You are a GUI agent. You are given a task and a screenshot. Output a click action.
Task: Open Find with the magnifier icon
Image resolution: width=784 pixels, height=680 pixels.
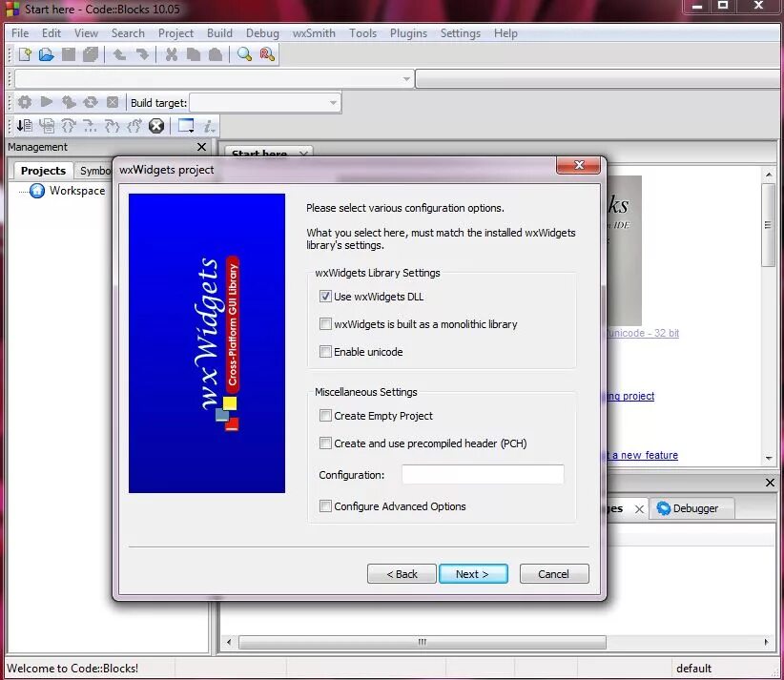244,54
